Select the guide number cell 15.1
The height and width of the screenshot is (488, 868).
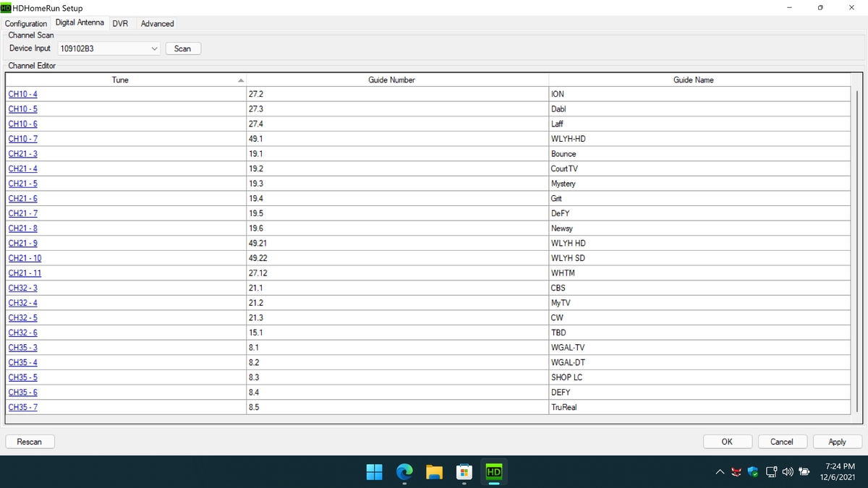397,333
